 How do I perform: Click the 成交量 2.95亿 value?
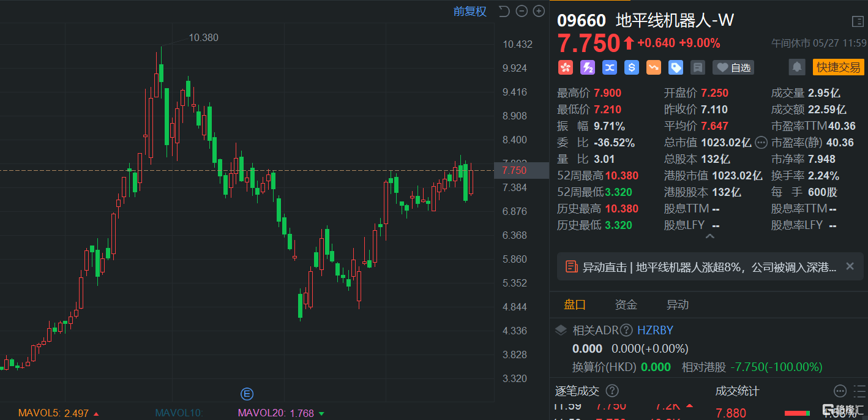[824, 93]
